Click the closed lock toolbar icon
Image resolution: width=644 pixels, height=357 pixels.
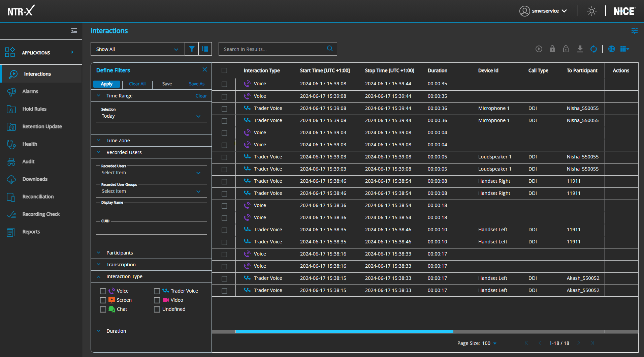(x=552, y=49)
